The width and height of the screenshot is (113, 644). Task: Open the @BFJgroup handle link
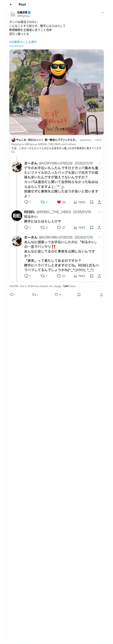[x=23, y=16]
